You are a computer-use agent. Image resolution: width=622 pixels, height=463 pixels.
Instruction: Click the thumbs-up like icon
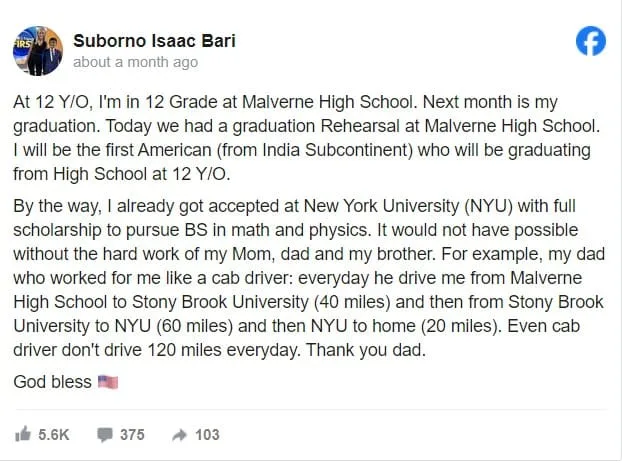(x=23, y=434)
